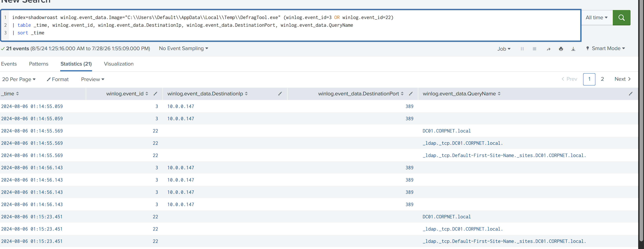This screenshot has height=249, width=644.
Task: Click timestamp 2024-08-06 01:14:55.059 in the first row
Action: [32, 106]
